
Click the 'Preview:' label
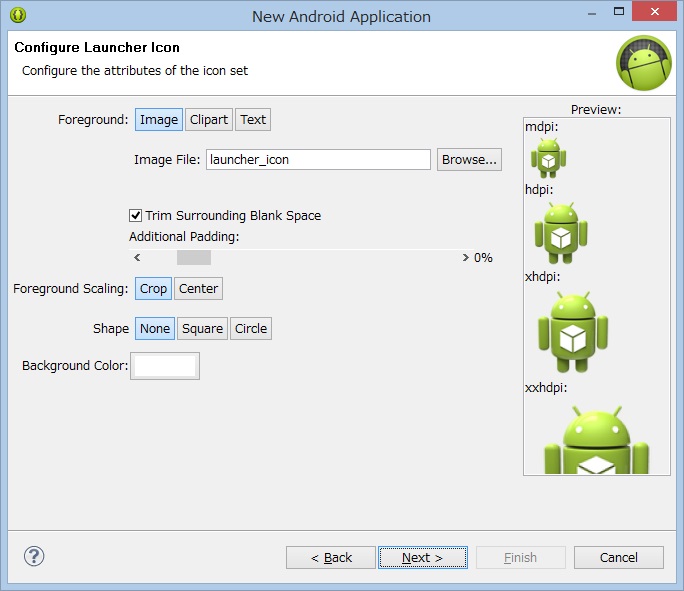(x=596, y=109)
